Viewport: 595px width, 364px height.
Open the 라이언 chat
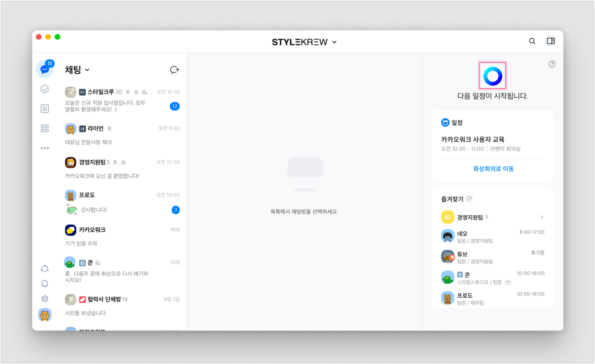tap(122, 135)
